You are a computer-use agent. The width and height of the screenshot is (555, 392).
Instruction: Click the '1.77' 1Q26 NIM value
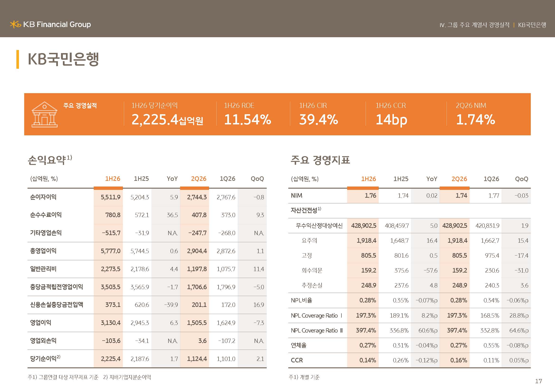click(x=494, y=196)
